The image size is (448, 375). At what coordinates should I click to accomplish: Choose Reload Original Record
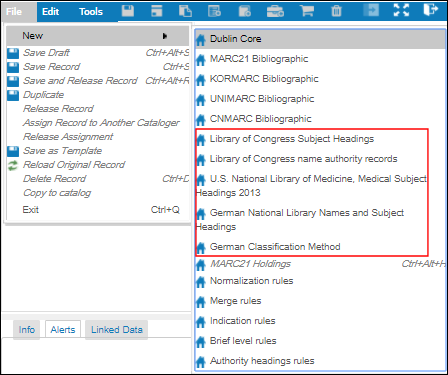[x=98, y=165]
